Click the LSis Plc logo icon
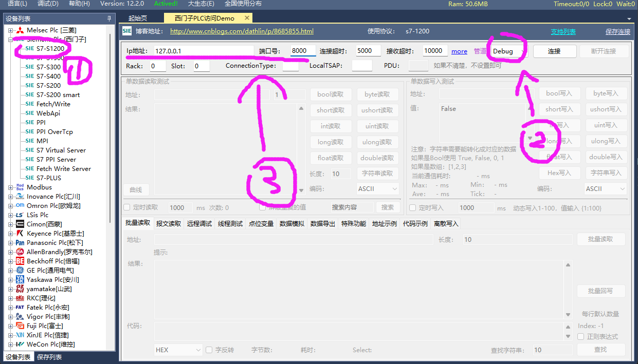This screenshot has width=638, height=364. point(20,215)
